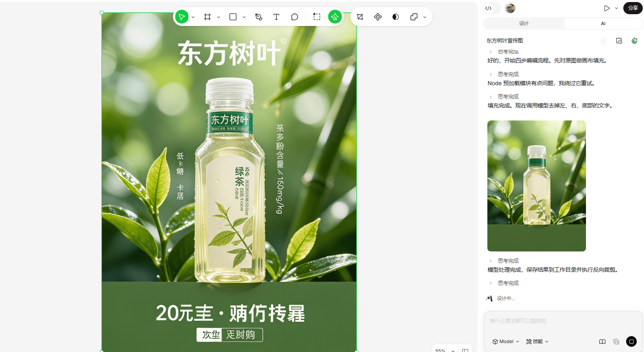644x352 pixels.
Task: Select the Frame tool
Action: (x=207, y=17)
